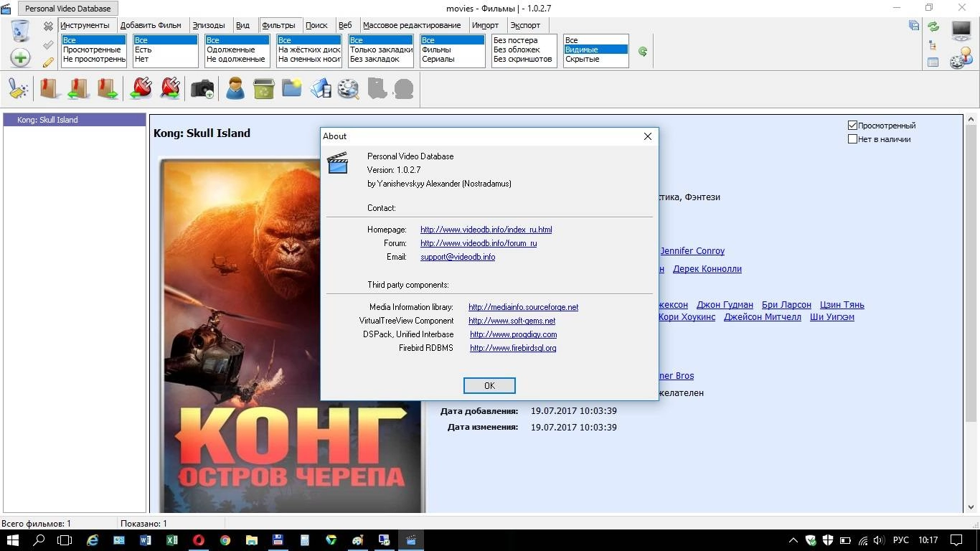Screen dimensions: 980x551
Task: Click the green plus add movie icon
Action: tap(20, 57)
